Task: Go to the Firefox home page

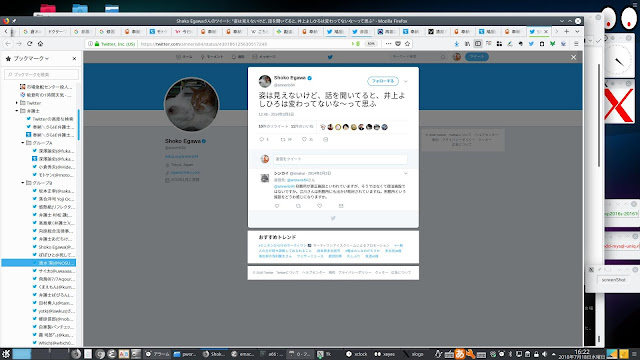Action: [x=40, y=44]
